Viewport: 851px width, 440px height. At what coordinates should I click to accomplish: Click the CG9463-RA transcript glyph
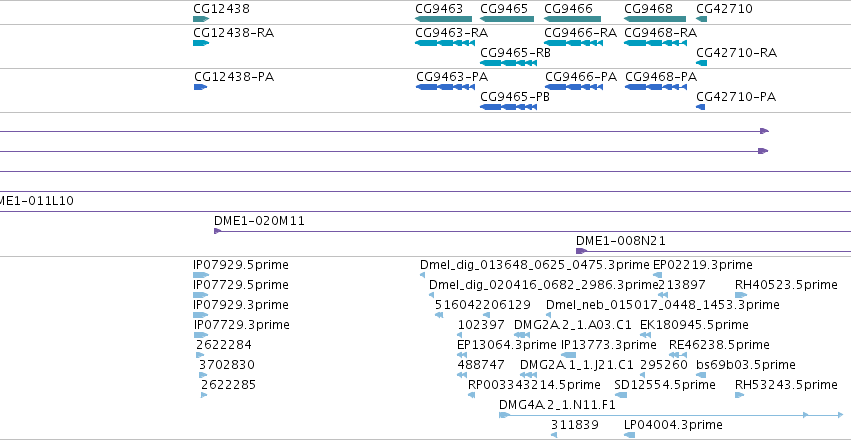[x=443, y=43]
